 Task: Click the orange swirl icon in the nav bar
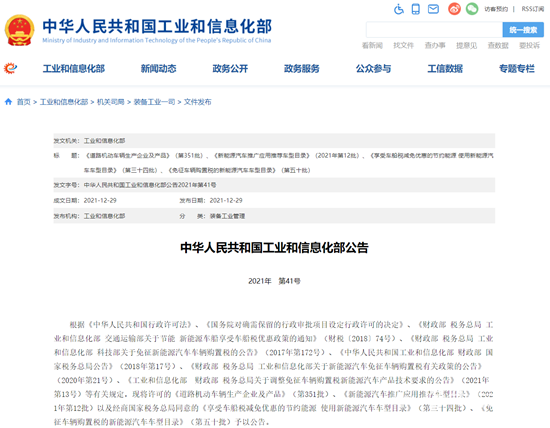pyautogui.click(x=10, y=68)
